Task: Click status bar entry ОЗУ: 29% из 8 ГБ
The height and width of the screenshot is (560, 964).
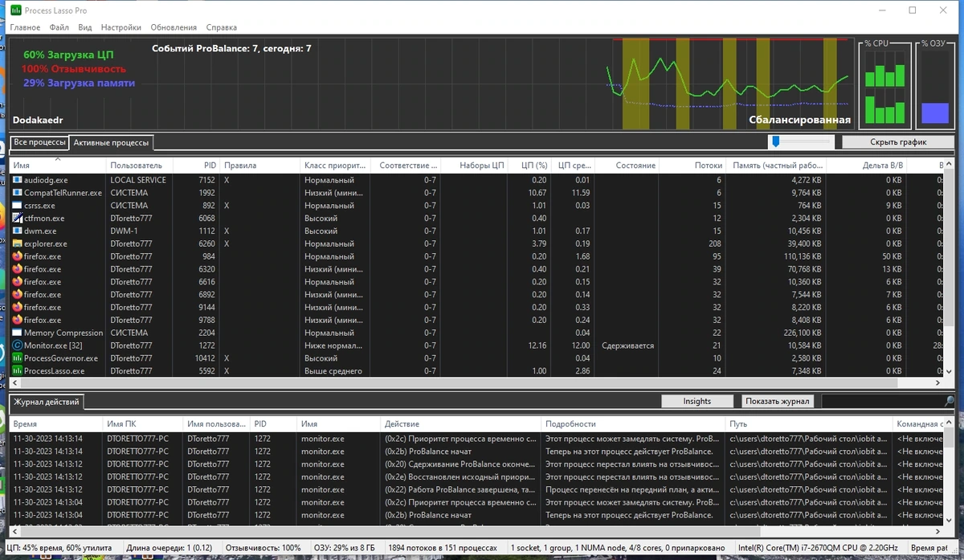Action: click(x=345, y=547)
